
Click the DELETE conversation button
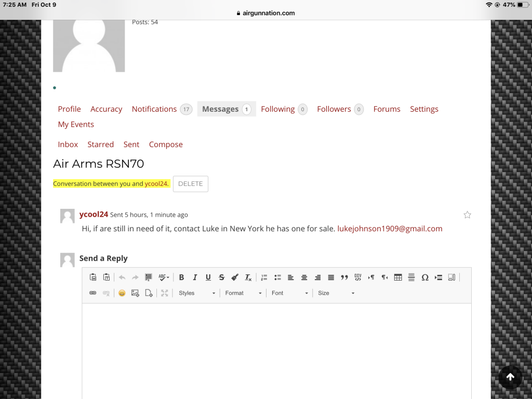pyautogui.click(x=190, y=184)
